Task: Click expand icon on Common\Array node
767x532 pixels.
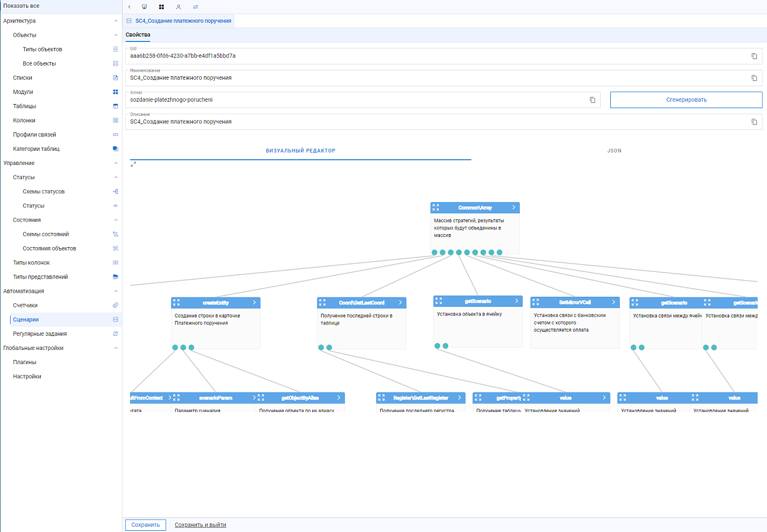Action: pyautogui.click(x=436, y=207)
